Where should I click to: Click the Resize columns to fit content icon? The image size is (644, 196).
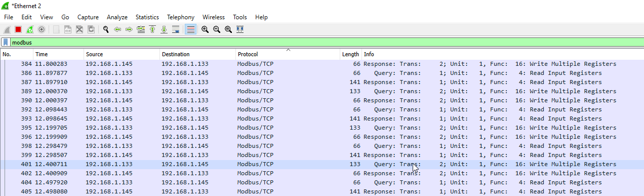tap(240, 29)
